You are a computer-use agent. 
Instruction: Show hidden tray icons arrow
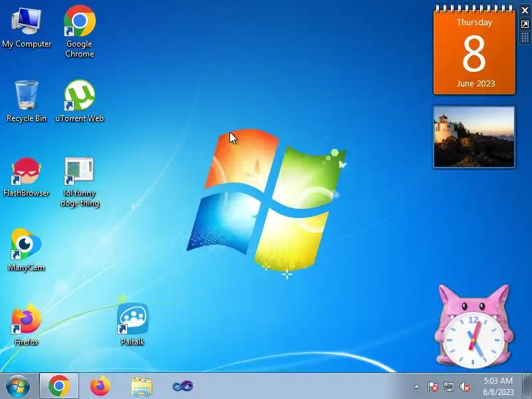(x=417, y=386)
